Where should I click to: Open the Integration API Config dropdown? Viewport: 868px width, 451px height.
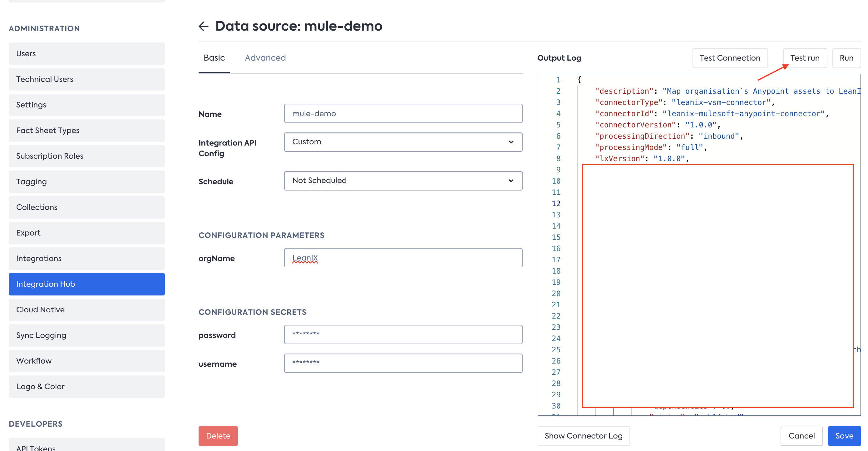403,142
